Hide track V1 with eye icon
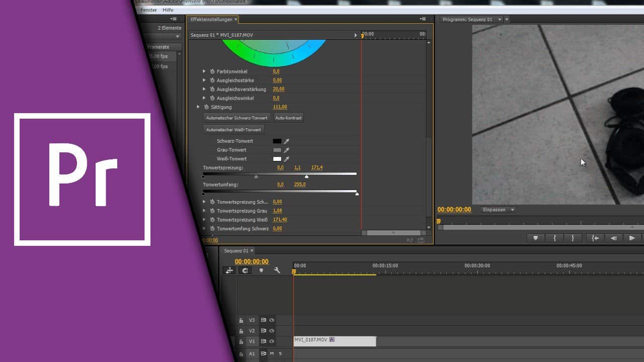This screenshot has width=644, height=362. pyautogui.click(x=272, y=341)
